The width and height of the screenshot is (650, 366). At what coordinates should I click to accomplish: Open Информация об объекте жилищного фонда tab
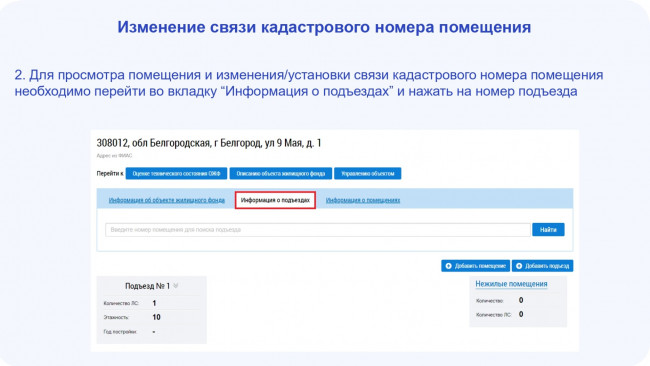167,200
